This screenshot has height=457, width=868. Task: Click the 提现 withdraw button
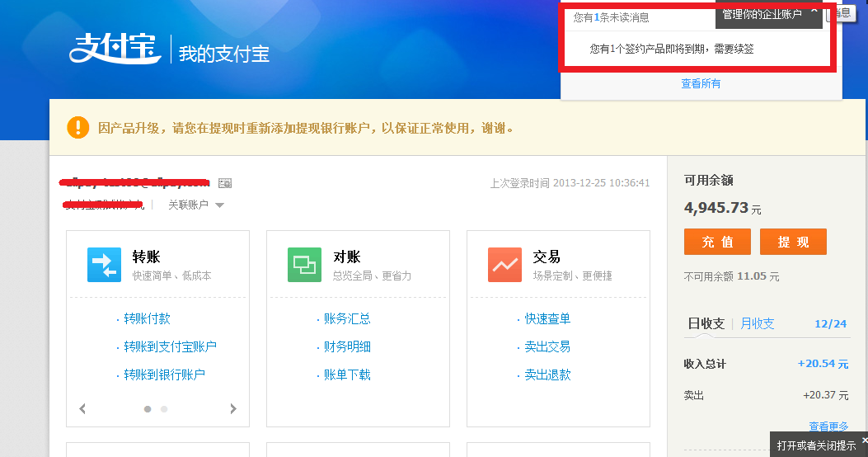793,242
